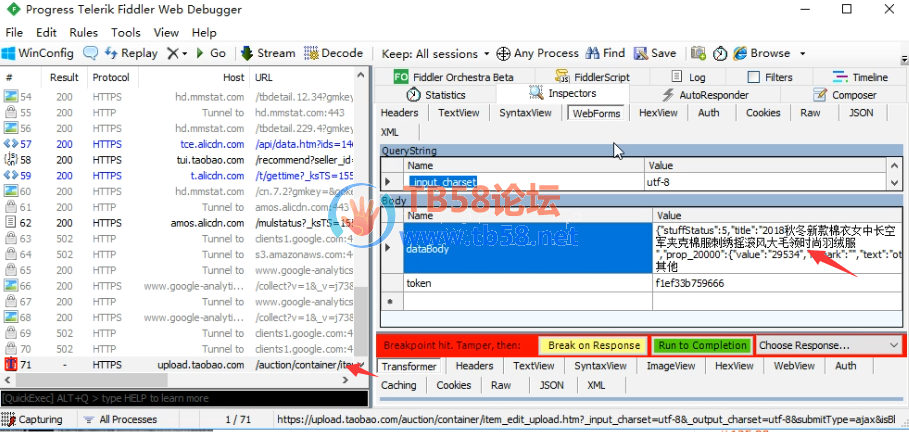Click the Host column header

[194, 77]
